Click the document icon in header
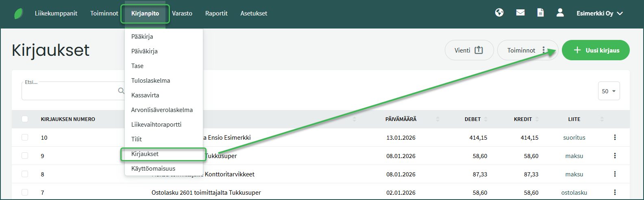Screen dimensions: 644x200 click(x=540, y=13)
